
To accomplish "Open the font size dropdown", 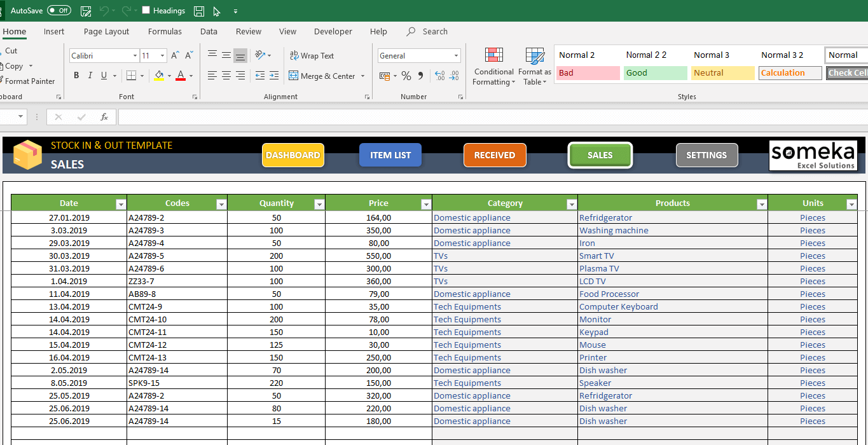I will pyautogui.click(x=162, y=55).
